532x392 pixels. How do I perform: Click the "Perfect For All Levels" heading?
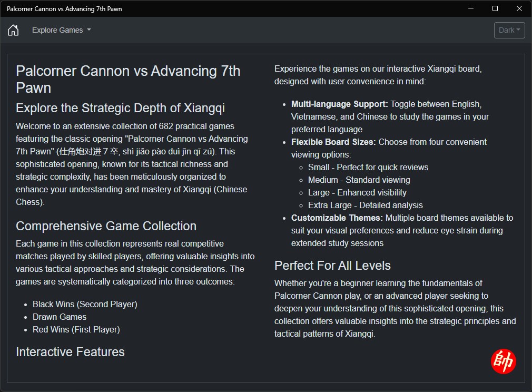click(332, 266)
